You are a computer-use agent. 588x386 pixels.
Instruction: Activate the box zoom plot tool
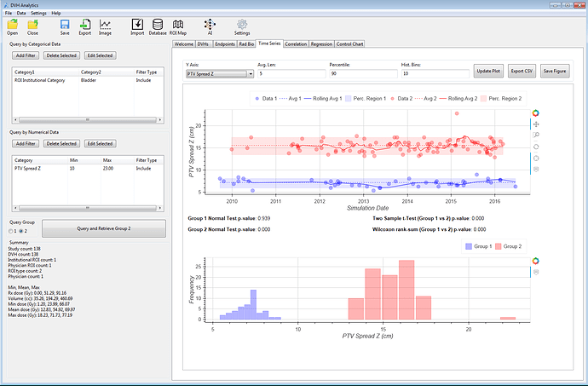coord(535,135)
